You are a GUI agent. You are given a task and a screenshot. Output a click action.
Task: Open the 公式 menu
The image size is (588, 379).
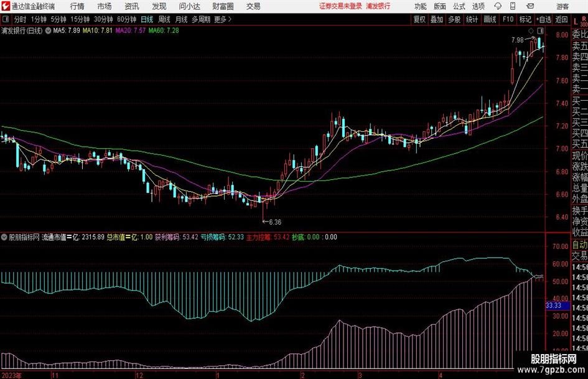pyautogui.click(x=459, y=6)
